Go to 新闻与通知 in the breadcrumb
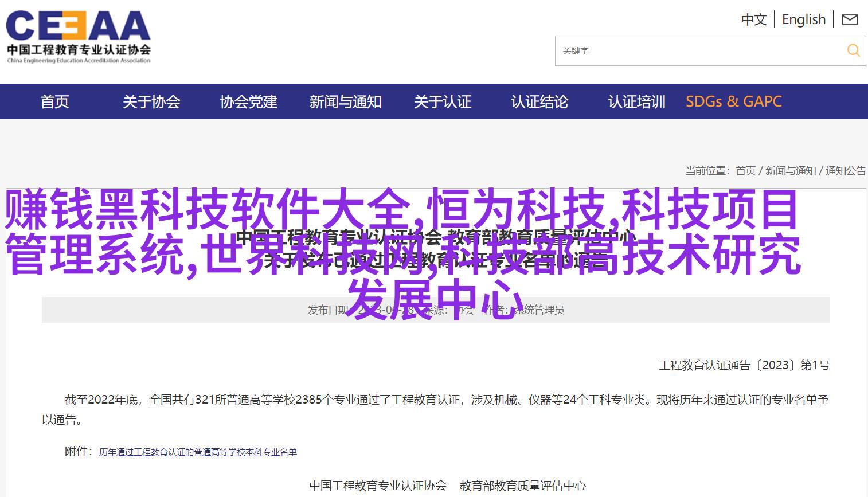Image resolution: width=868 pixels, height=497 pixels. pos(791,170)
